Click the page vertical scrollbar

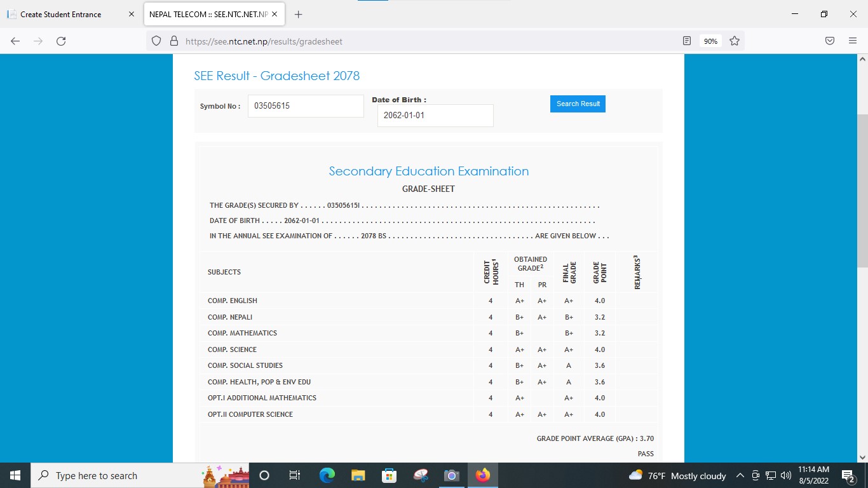(862, 191)
